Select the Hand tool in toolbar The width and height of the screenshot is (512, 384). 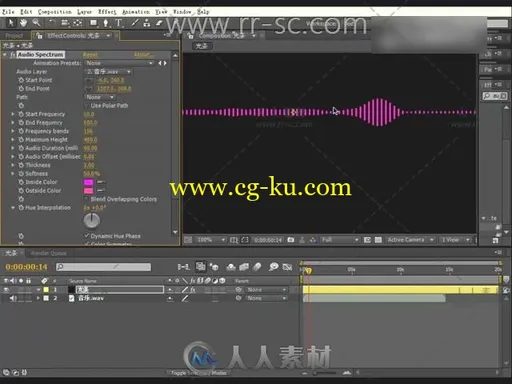(23, 23)
